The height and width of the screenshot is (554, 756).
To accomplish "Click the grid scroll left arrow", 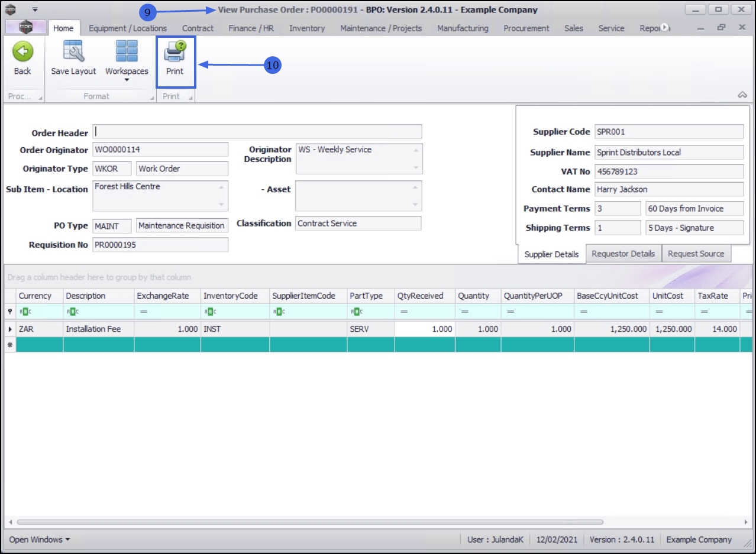I will coord(9,522).
